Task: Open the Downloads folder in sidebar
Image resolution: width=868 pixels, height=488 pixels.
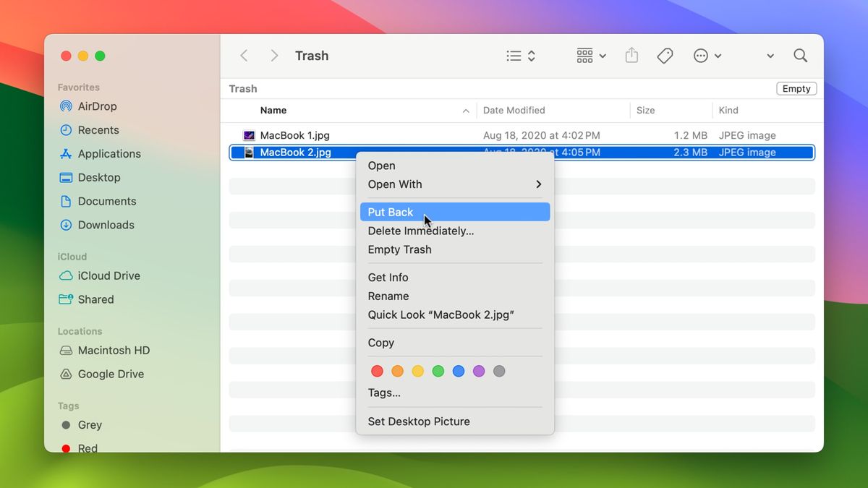Action: 105,225
